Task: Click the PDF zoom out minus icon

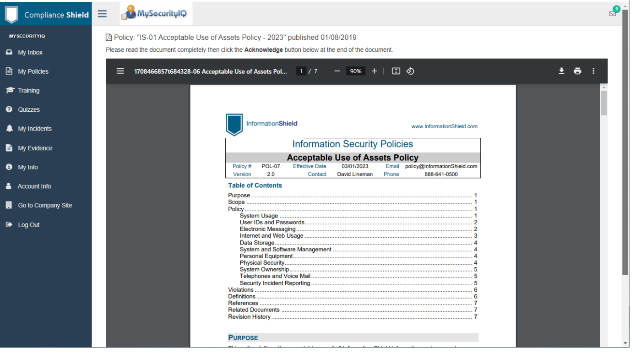Action: coord(337,71)
